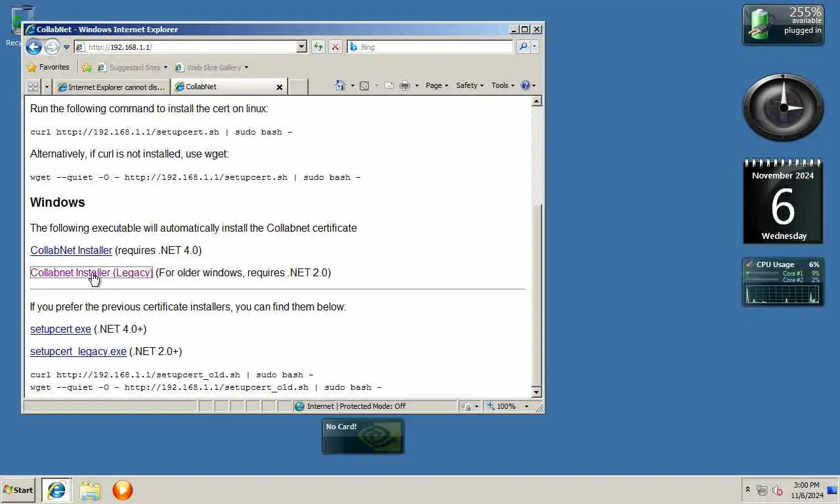Stop loading with the red X icon

335,47
